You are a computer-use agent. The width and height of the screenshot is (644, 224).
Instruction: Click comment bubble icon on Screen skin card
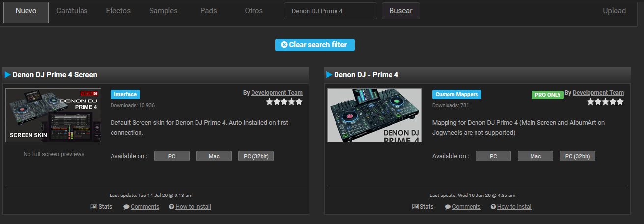coord(126,207)
